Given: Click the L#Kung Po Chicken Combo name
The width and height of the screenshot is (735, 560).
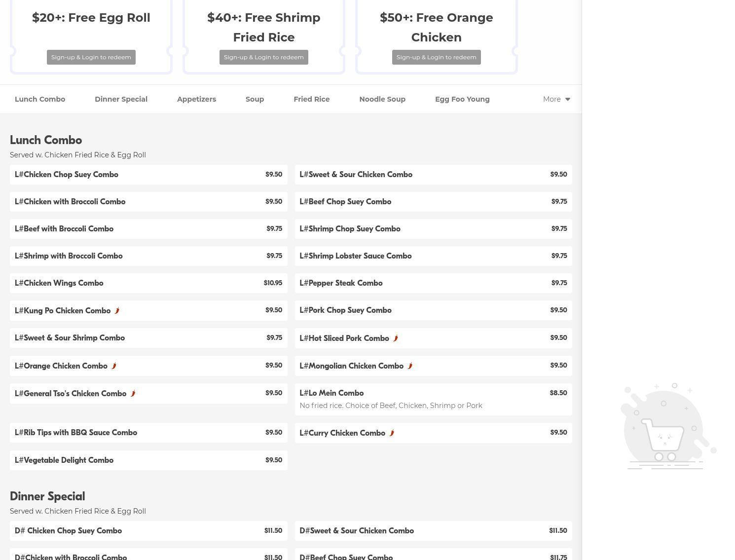Looking at the screenshot, I should (63, 310).
